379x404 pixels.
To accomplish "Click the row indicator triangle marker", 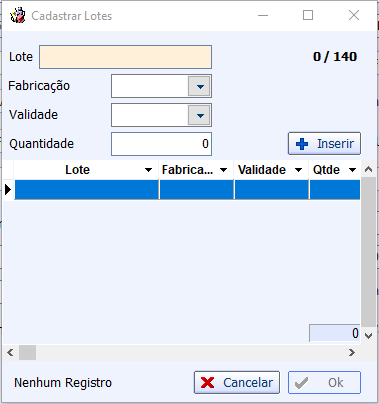I will (x=8, y=190).
